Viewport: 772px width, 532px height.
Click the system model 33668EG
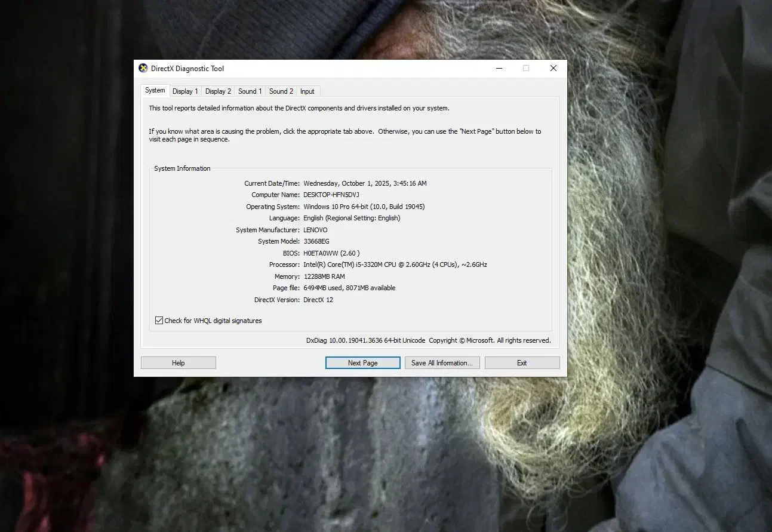pos(316,241)
